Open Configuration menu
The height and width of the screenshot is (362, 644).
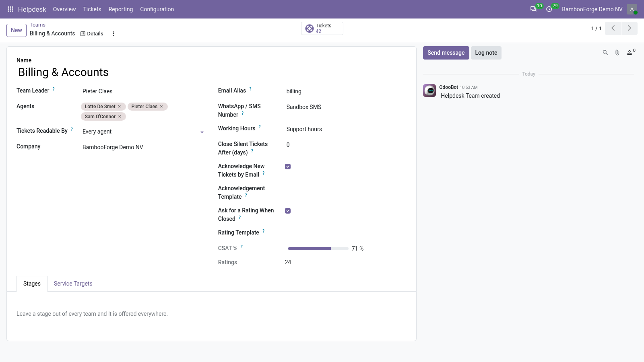(157, 9)
